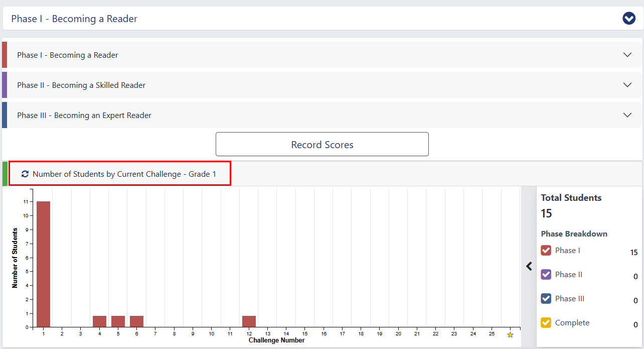Viewport: 644px width, 349px height.
Task: Click the Phase I - Becoming a Reader row label
Action: pyautogui.click(x=68, y=55)
